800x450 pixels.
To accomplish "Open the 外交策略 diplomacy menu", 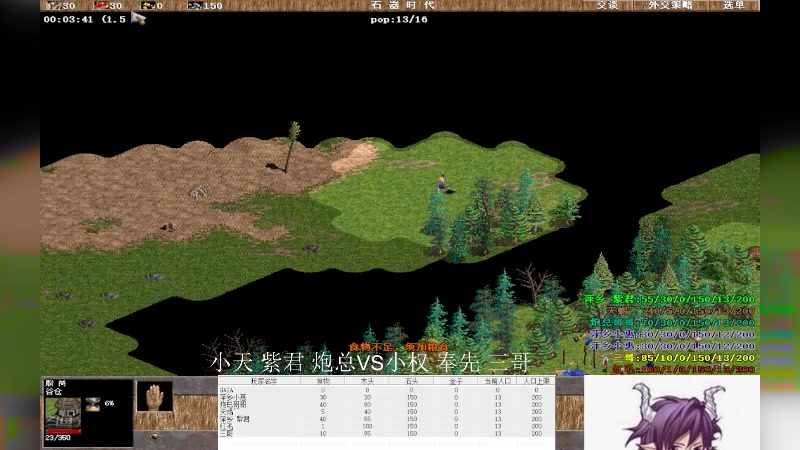I will tap(670, 5).
